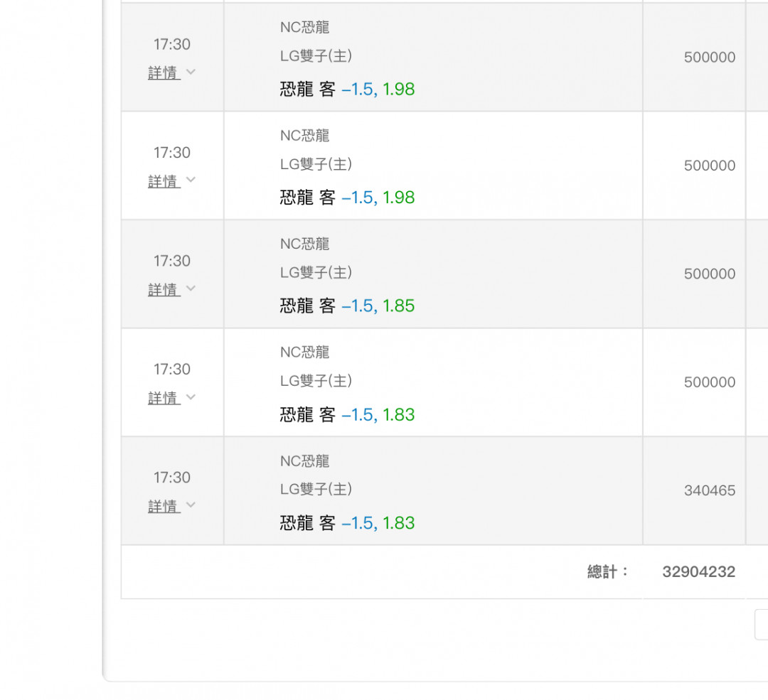Open 詳情 link for the 1.85 odds bet
The image size is (768, 700).
point(164,289)
